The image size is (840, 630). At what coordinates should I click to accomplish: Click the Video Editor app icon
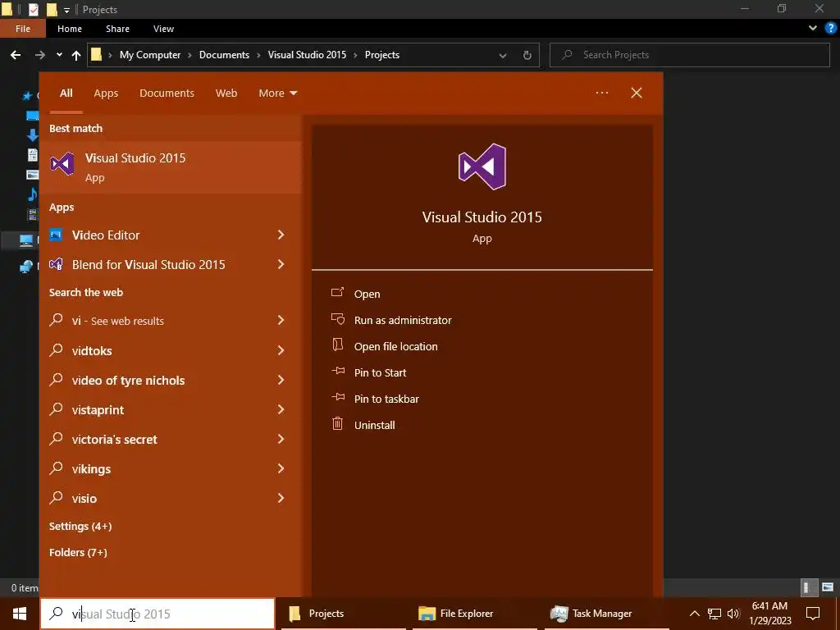point(57,235)
